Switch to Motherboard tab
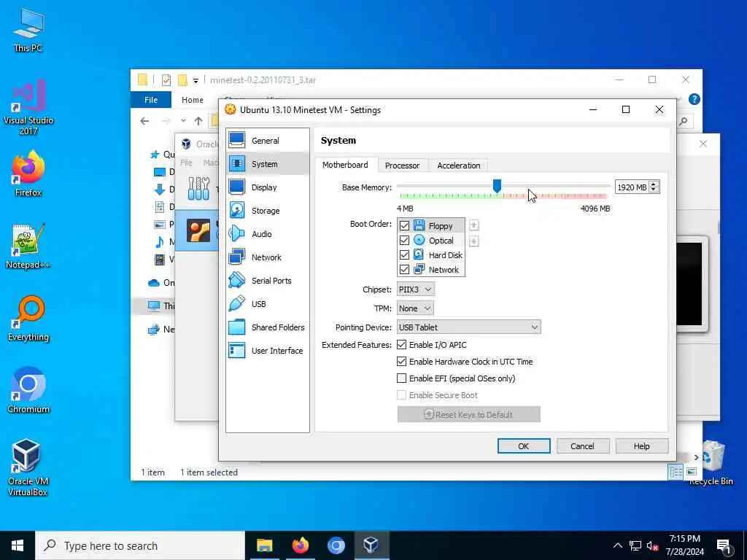747x560 pixels. point(345,165)
